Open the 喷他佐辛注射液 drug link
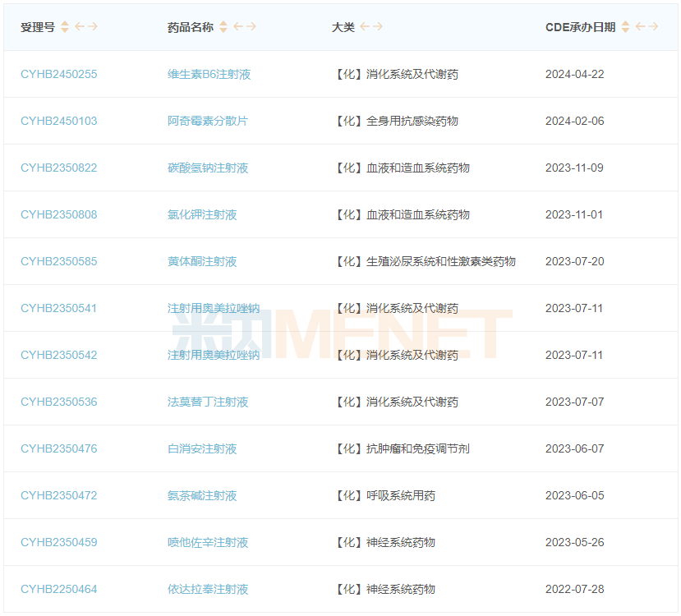The image size is (681, 616). point(208,543)
